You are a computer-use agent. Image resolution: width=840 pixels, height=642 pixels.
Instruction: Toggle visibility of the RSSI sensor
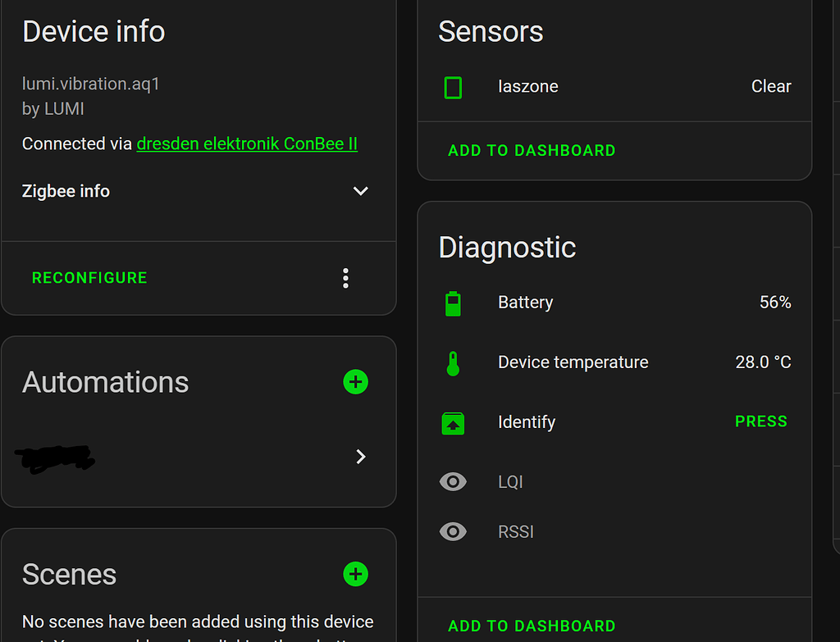tap(453, 531)
